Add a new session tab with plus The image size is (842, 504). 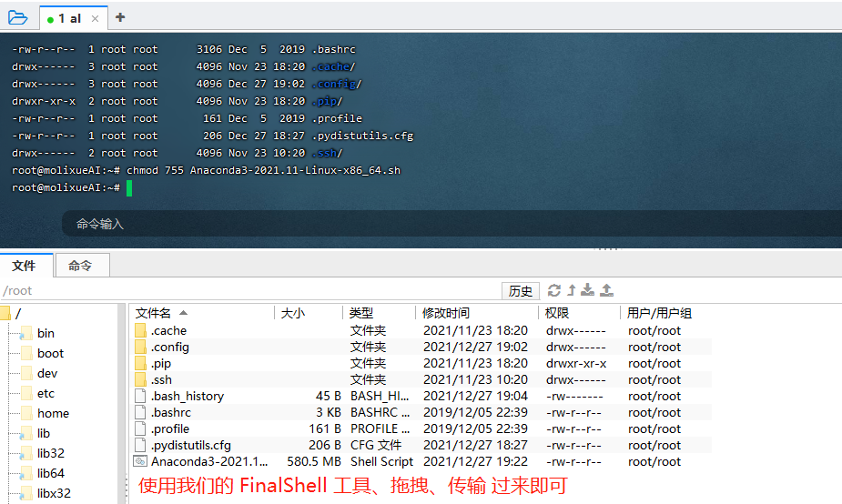click(x=120, y=17)
